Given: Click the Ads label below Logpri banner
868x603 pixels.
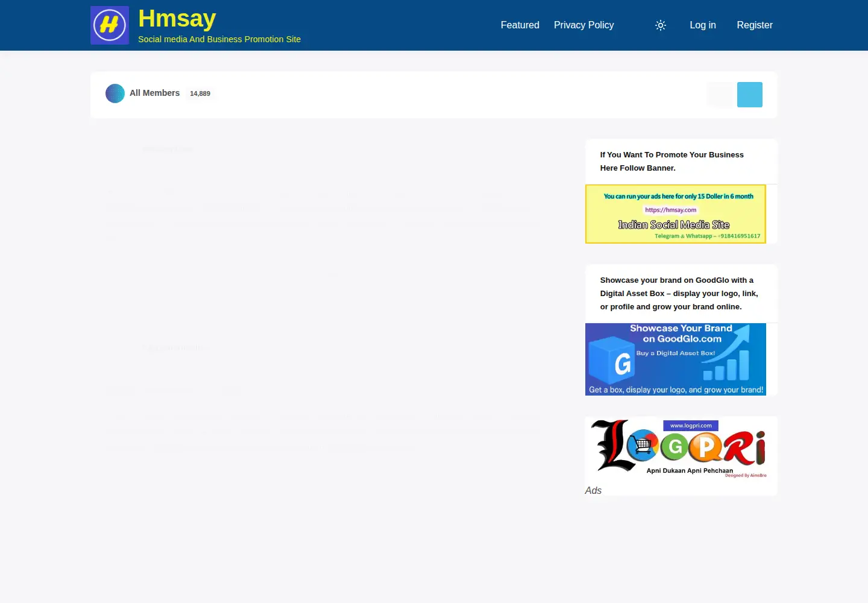Looking at the screenshot, I should tap(593, 490).
